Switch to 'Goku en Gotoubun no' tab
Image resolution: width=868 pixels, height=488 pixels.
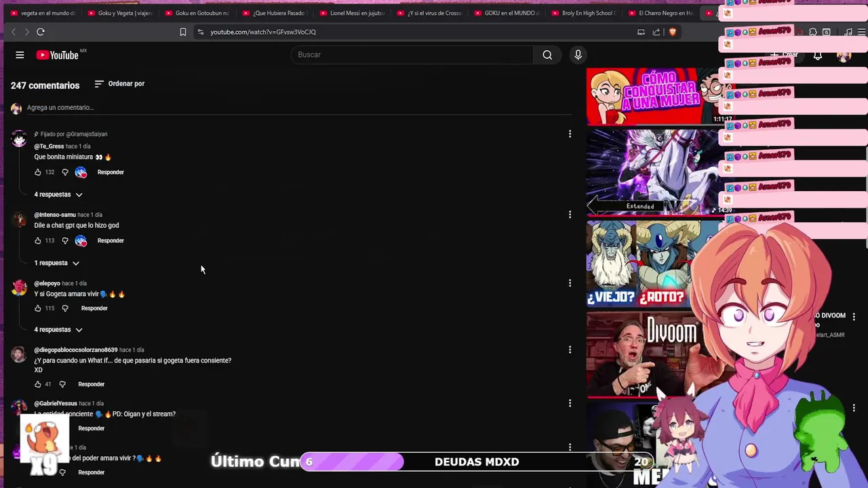coord(199,13)
